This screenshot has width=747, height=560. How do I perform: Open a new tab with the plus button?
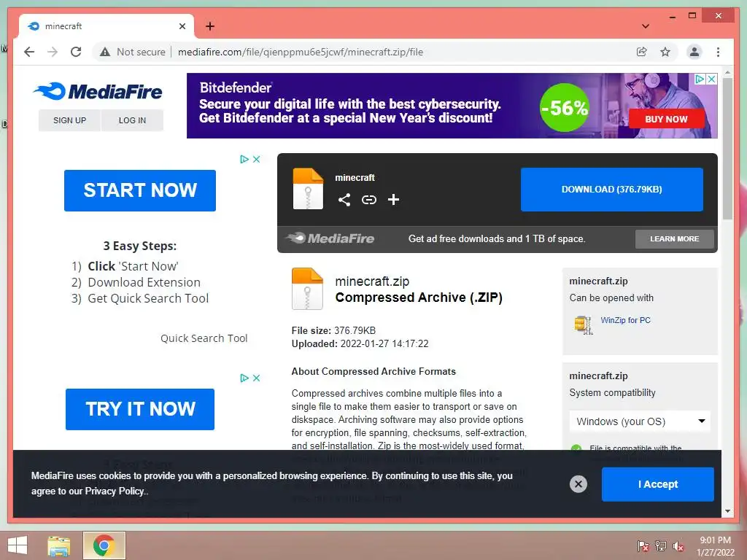point(210,26)
